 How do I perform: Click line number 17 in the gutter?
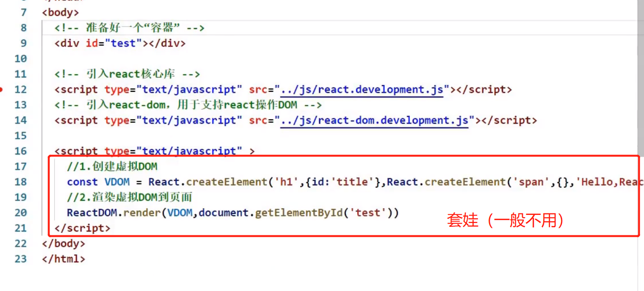pos(20,166)
